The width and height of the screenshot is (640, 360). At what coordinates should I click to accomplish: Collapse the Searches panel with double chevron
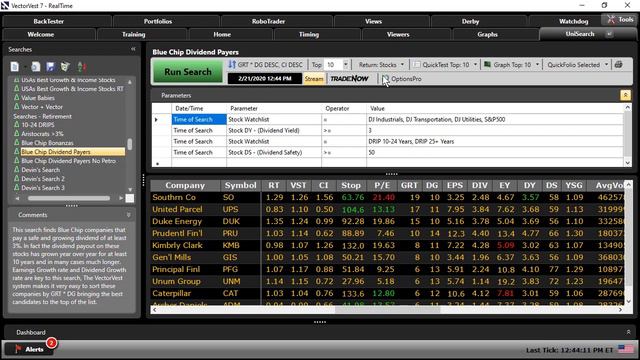click(x=133, y=49)
